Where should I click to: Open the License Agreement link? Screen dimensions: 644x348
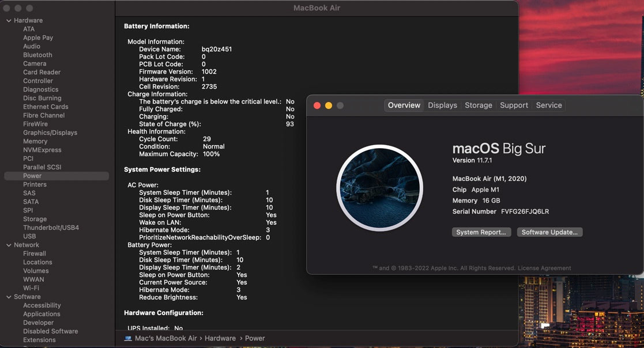544,268
